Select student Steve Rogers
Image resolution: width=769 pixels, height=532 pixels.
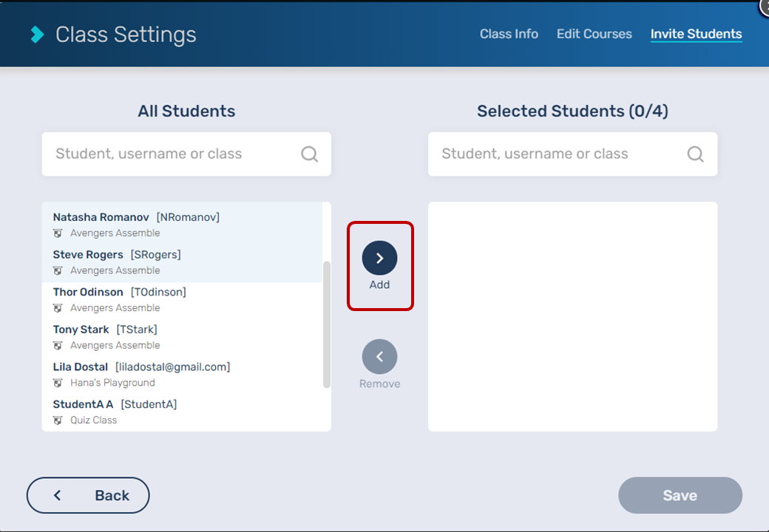click(x=182, y=262)
